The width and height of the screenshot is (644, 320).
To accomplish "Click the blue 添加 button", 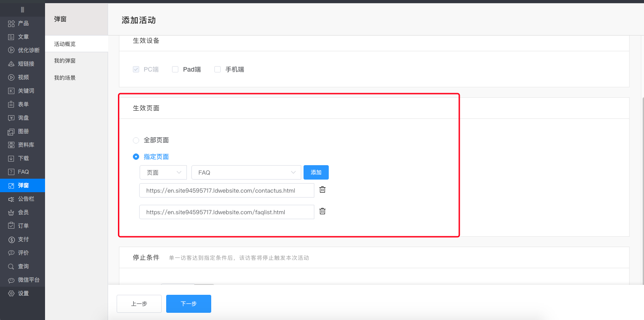I will point(316,172).
